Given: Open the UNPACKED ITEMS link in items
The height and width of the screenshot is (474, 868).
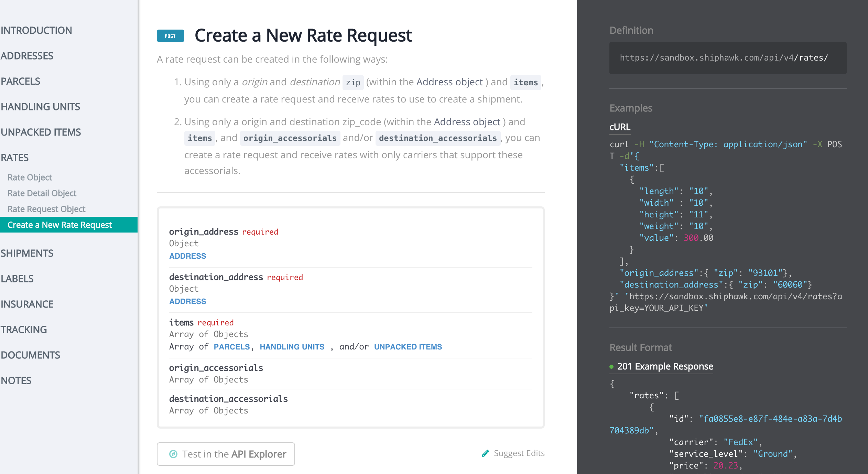Looking at the screenshot, I should pos(408,347).
